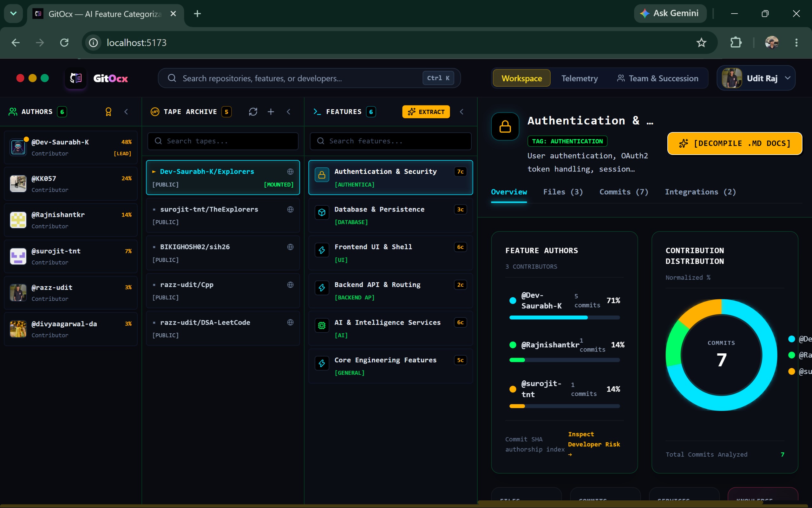
Task: Bookmark this page with star icon
Action: 701,43
